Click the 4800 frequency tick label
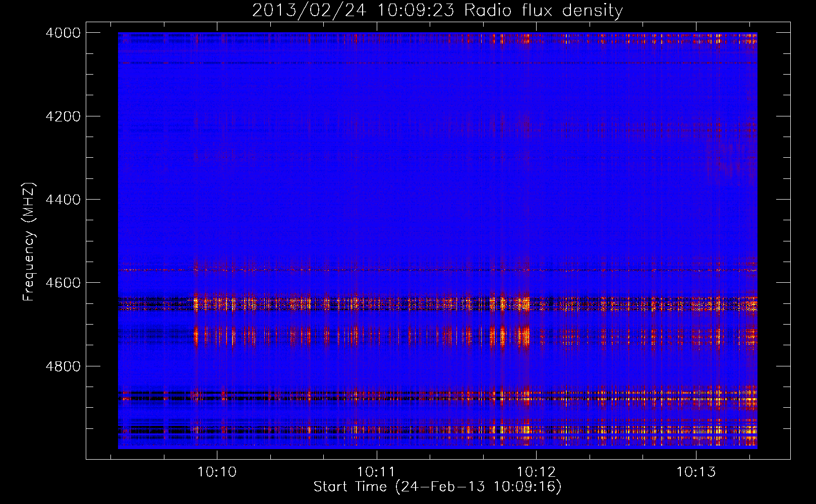The width and height of the screenshot is (816, 504). pos(63,366)
